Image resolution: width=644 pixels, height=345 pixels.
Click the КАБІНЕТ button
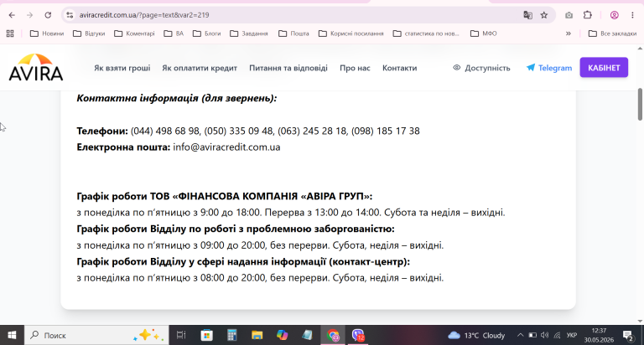pos(604,68)
